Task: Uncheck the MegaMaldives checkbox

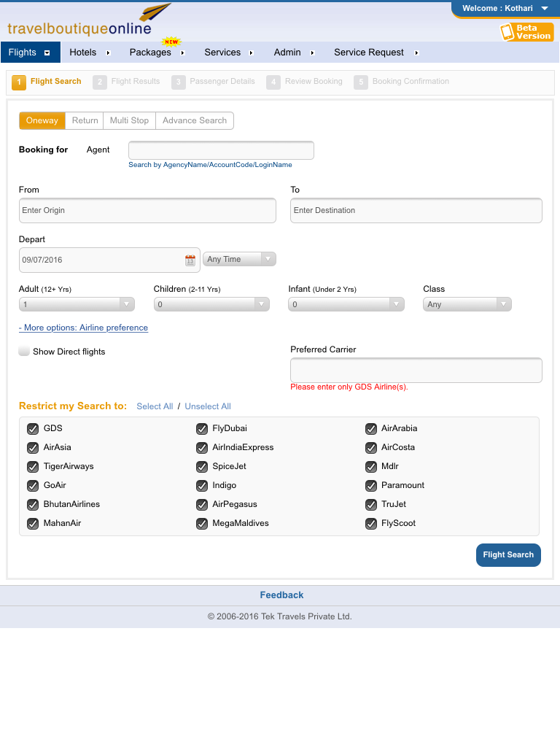Action: [202, 524]
